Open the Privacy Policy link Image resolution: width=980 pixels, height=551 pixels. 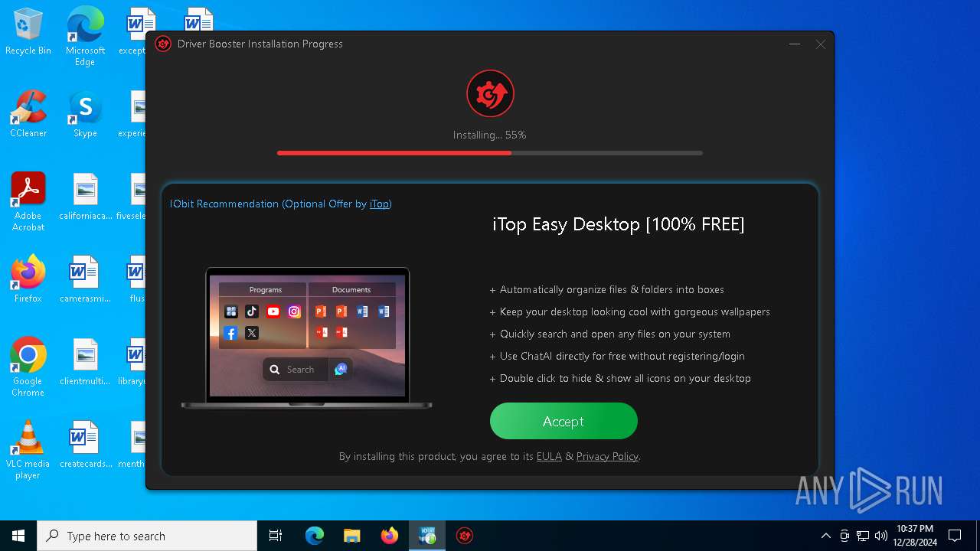(607, 456)
